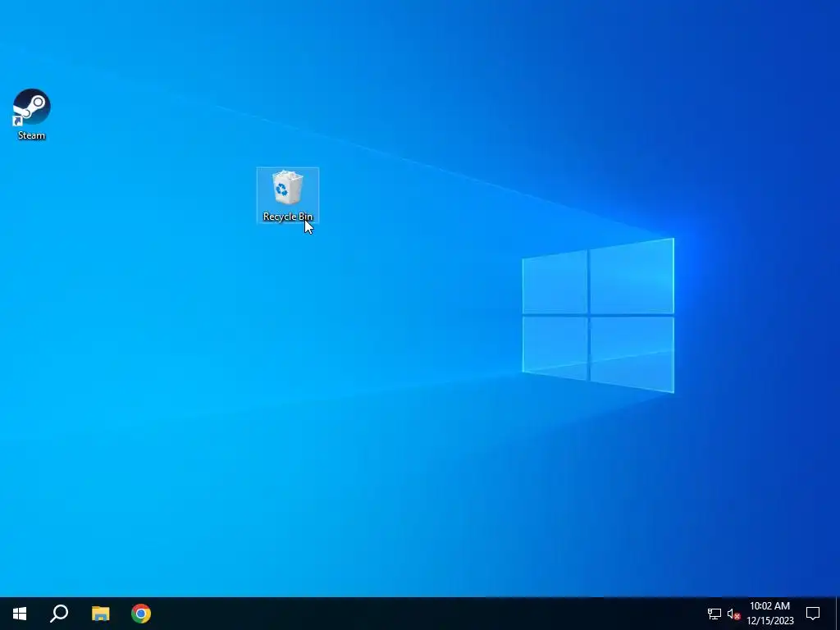
Task: Select the Steam desktop shortcut
Action: pos(31,114)
